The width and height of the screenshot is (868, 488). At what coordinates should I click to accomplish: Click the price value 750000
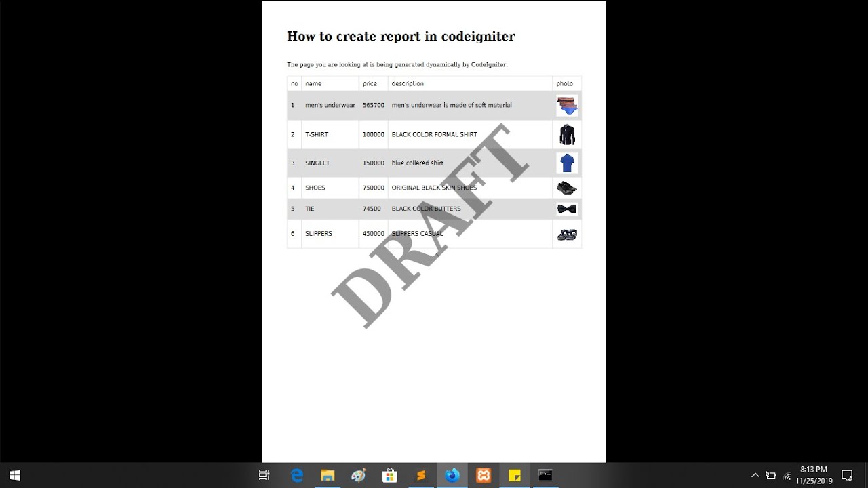[374, 188]
